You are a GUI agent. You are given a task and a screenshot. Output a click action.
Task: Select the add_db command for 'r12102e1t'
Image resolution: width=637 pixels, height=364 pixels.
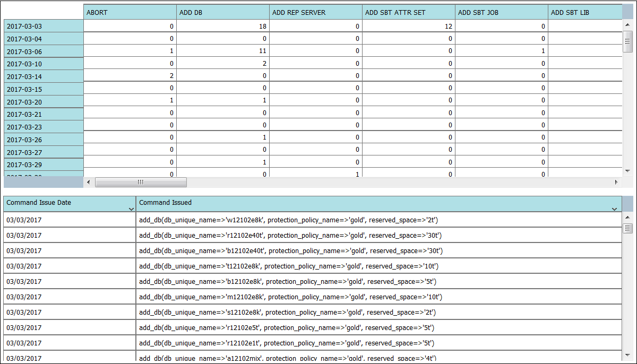(379, 343)
